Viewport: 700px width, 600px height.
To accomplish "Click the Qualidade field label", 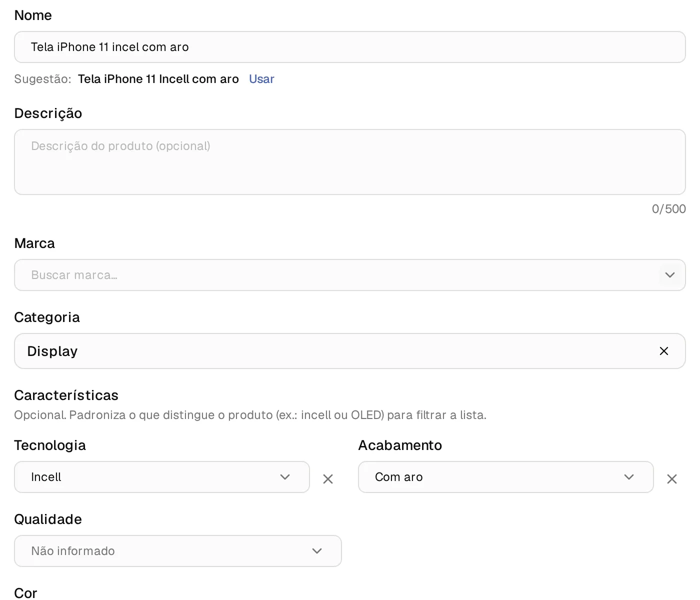I will click(48, 519).
